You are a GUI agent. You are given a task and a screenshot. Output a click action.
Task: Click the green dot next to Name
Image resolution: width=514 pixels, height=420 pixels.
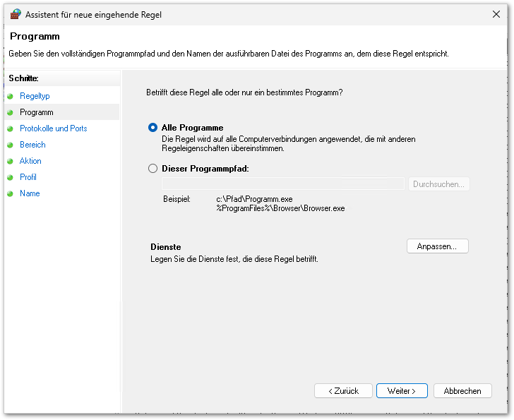[x=10, y=193]
